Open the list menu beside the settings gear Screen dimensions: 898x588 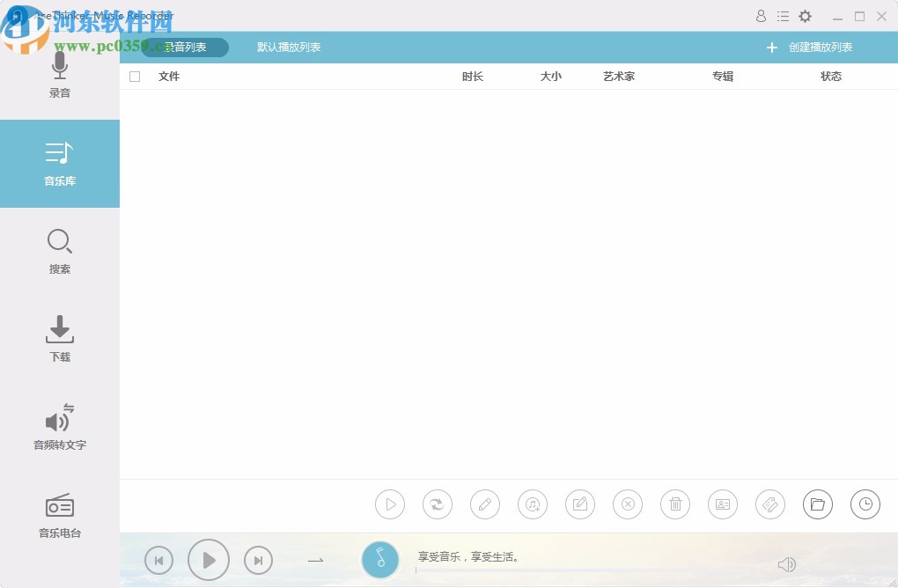(x=783, y=16)
